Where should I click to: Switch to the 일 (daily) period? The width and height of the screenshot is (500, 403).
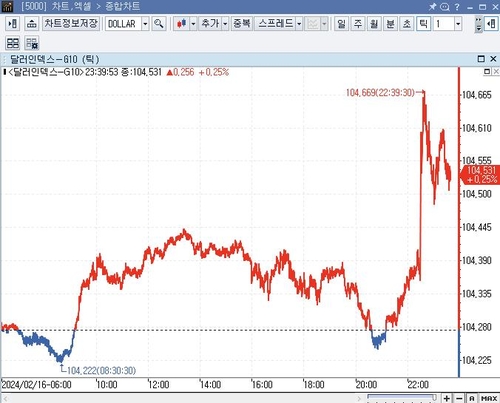341,24
